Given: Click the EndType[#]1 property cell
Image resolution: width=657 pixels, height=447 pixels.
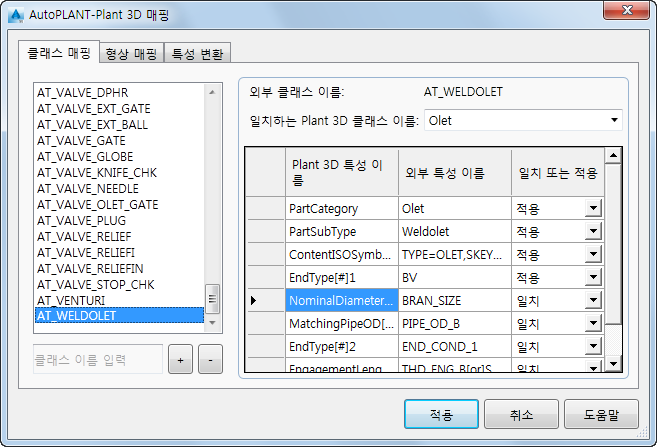Looking at the screenshot, I should [x=342, y=277].
